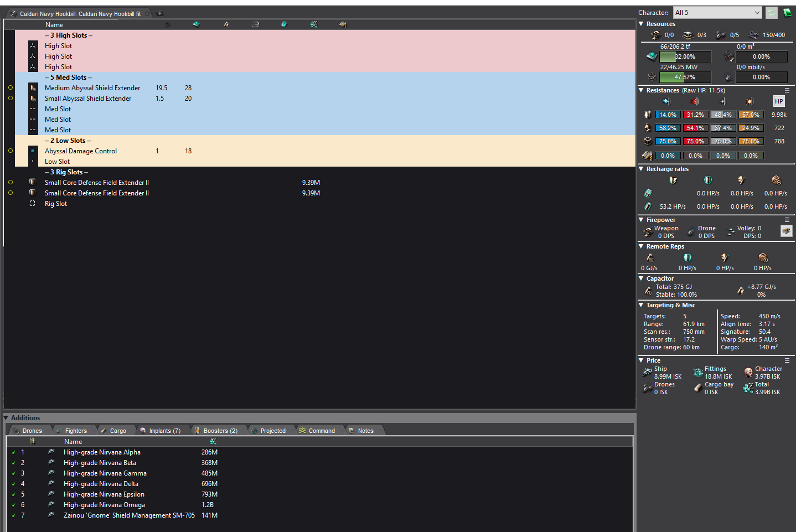This screenshot has width=796, height=532.
Task: Open the Cargo tab
Action: tap(115, 431)
